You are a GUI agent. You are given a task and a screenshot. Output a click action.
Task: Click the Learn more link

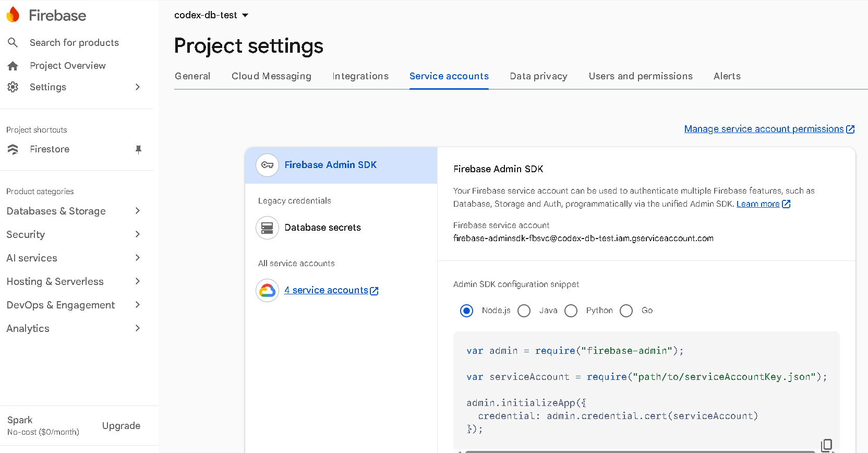[758, 204]
